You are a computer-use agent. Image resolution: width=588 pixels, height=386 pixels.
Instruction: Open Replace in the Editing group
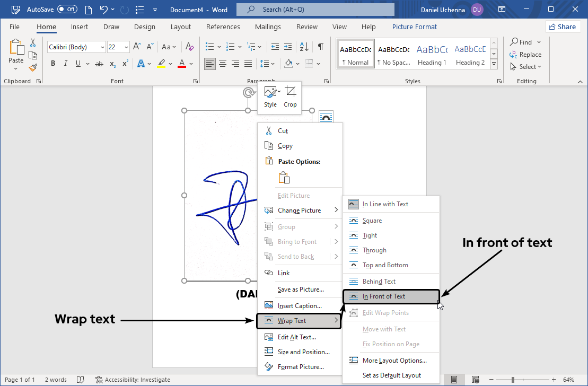pos(525,54)
